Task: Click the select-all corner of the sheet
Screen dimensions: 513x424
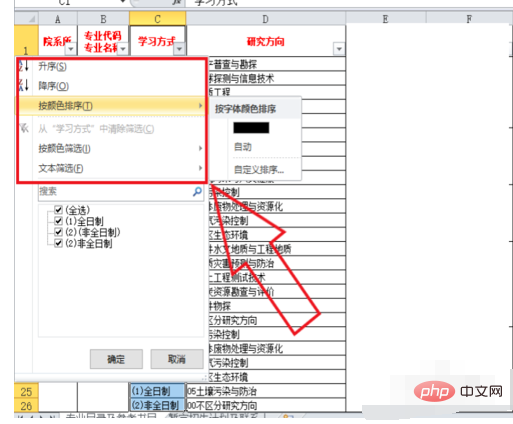Action: [x=26, y=18]
